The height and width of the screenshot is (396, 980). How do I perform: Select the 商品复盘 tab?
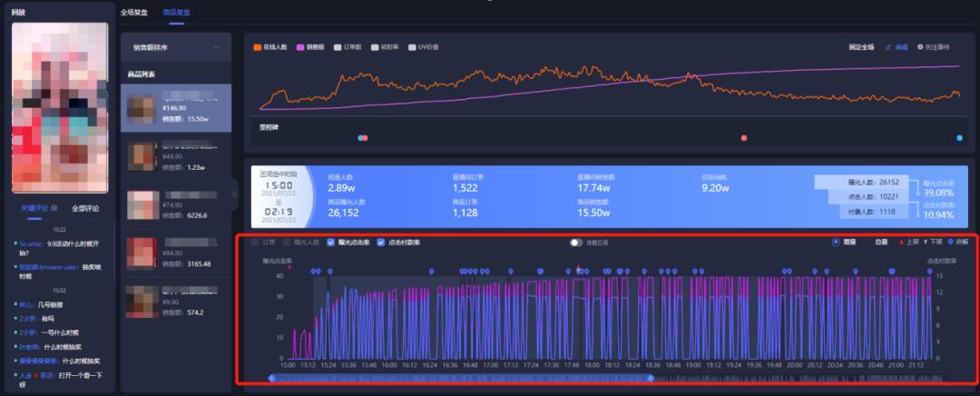(176, 12)
